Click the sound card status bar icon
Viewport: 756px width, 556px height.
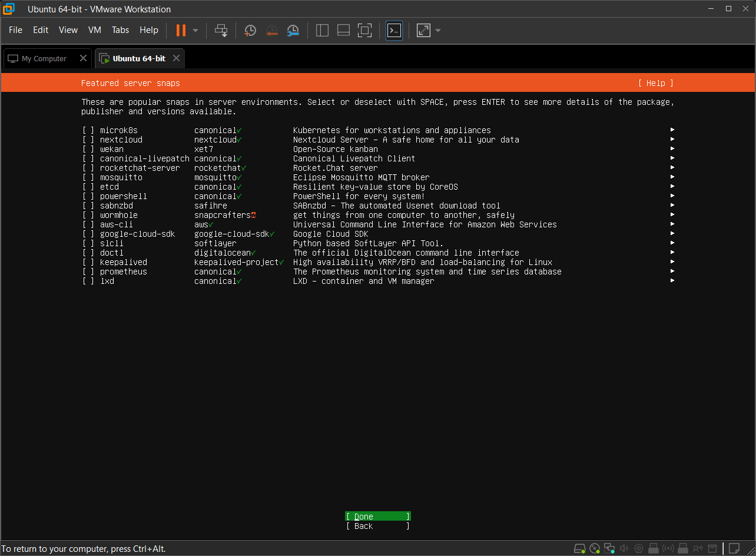tap(624, 548)
